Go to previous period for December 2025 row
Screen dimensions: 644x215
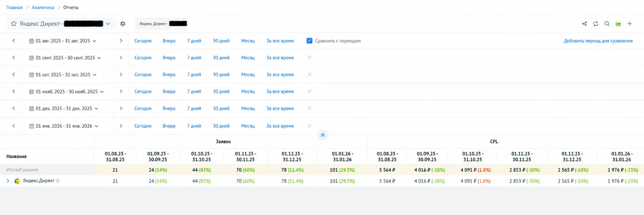pyautogui.click(x=14, y=108)
